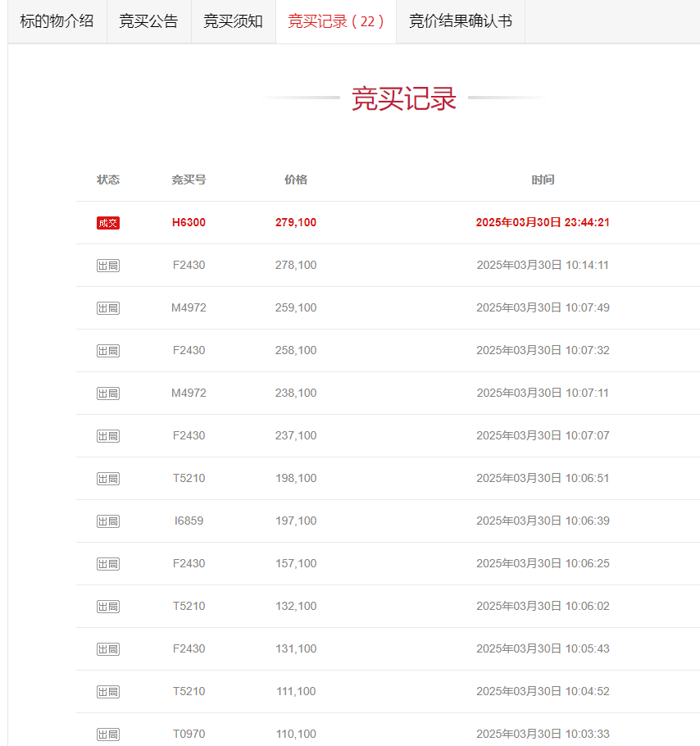700x746 pixels.
Task: Click the 出局 badge in the 237,100 row
Action: pos(108,436)
